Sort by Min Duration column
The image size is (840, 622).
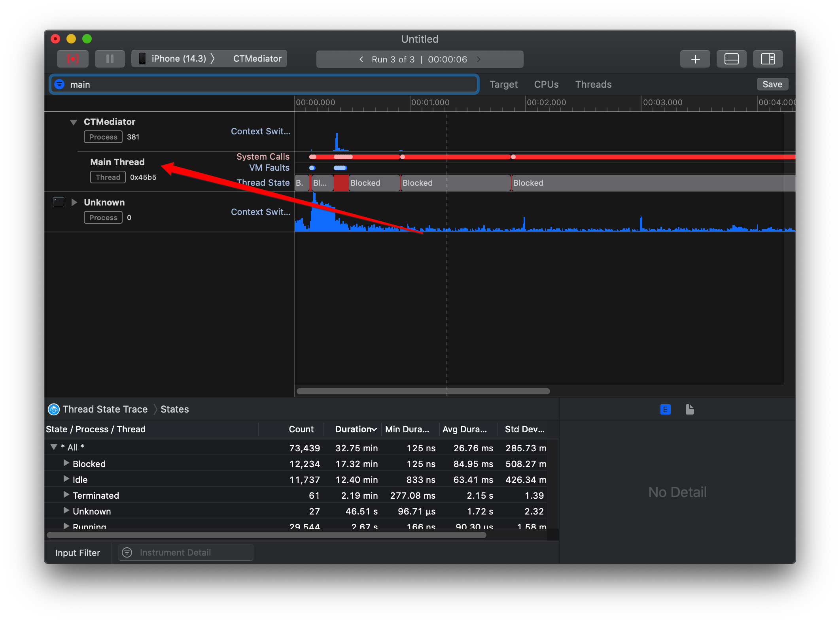(407, 430)
